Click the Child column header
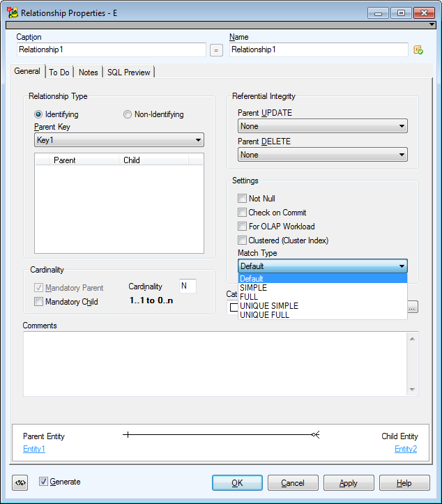This screenshot has height=504, width=442. [153, 160]
